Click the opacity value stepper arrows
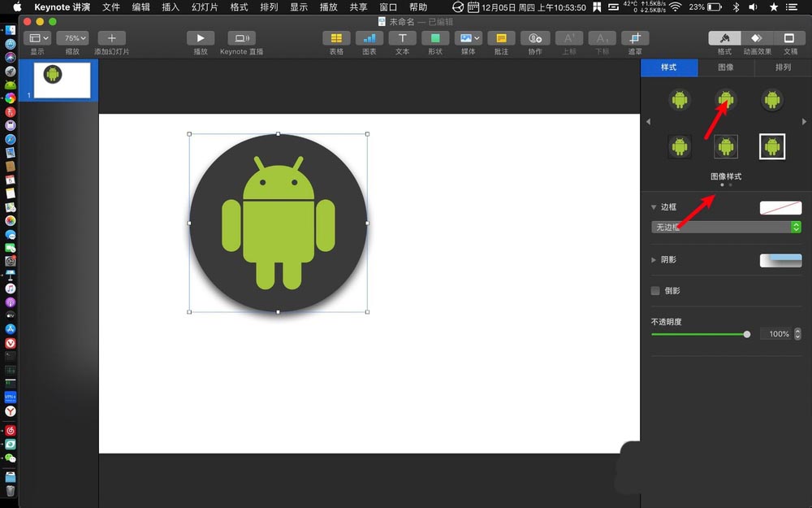 click(797, 334)
